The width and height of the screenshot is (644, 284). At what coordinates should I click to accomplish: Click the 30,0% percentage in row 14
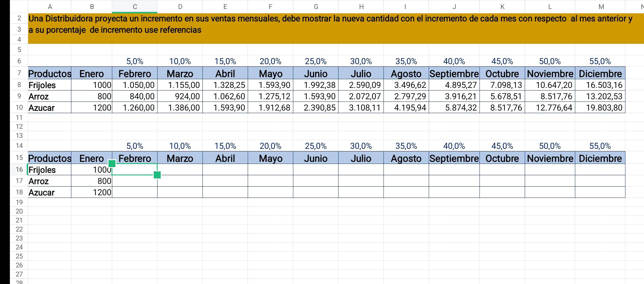[361, 146]
